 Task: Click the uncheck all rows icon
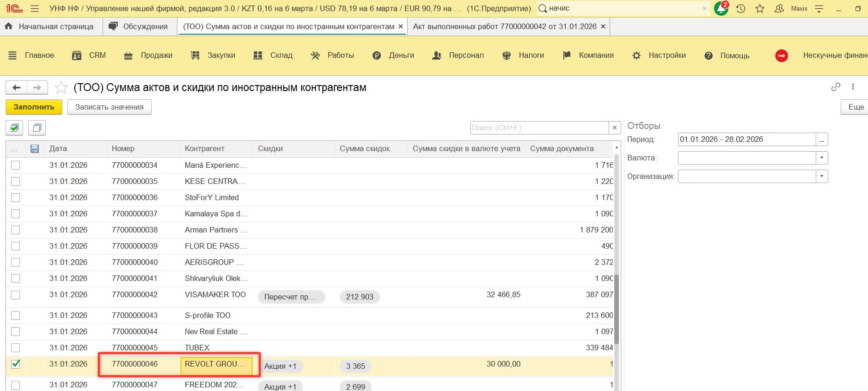pos(37,128)
